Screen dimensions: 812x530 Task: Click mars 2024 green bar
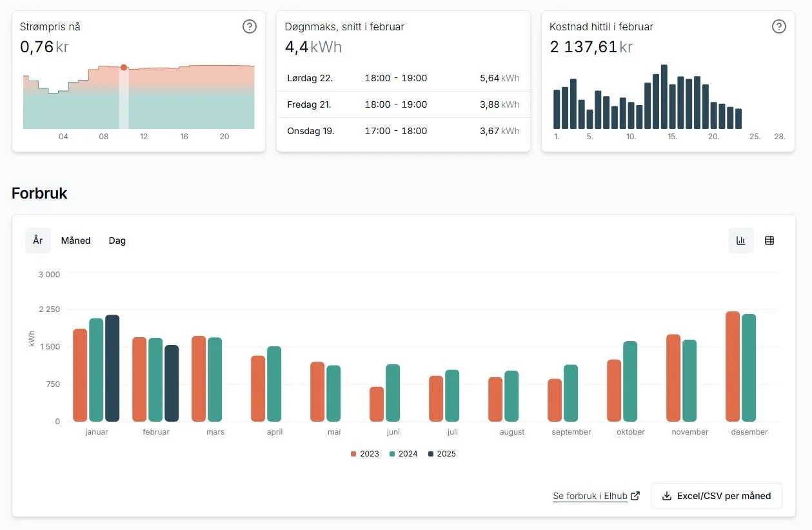tap(215, 380)
